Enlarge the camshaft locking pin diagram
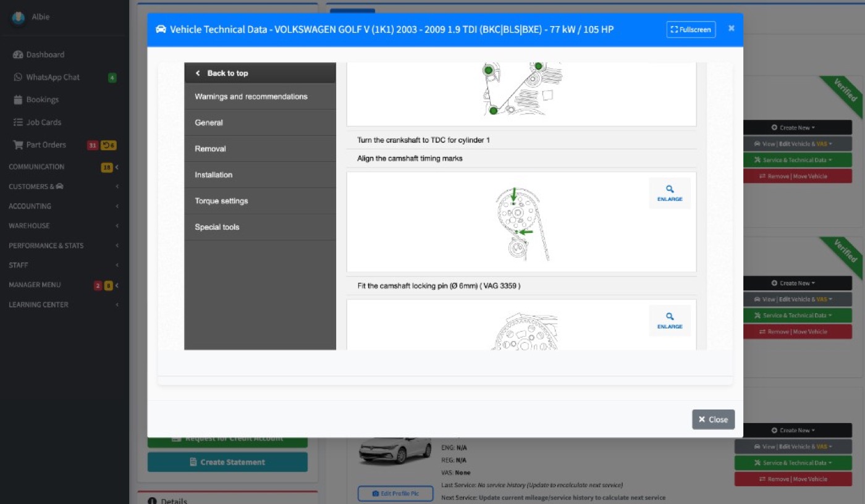 (x=670, y=321)
